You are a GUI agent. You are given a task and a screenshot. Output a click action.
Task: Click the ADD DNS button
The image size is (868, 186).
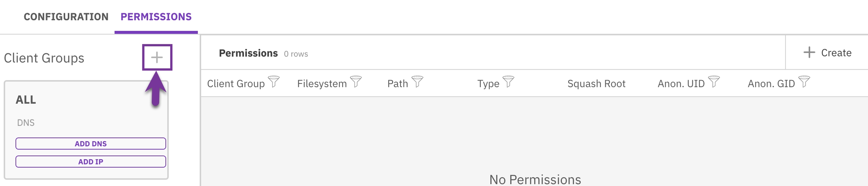(x=91, y=144)
